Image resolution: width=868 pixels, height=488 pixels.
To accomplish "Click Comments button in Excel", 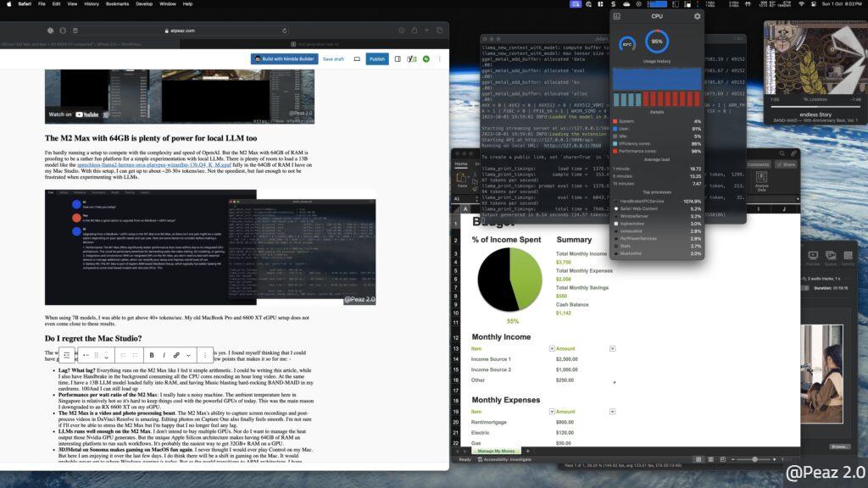I will tap(758, 164).
